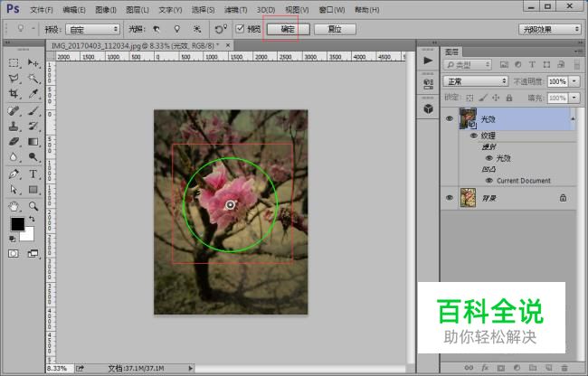Click the 确定 button

[288, 29]
